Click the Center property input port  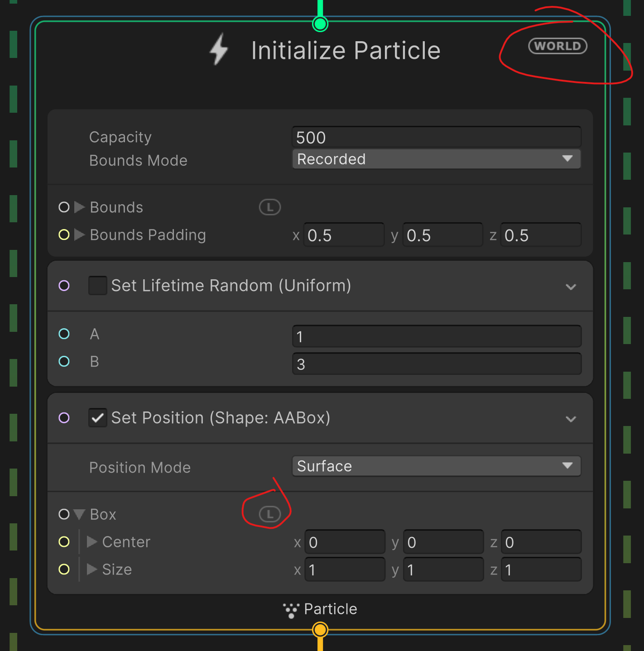[x=64, y=542]
